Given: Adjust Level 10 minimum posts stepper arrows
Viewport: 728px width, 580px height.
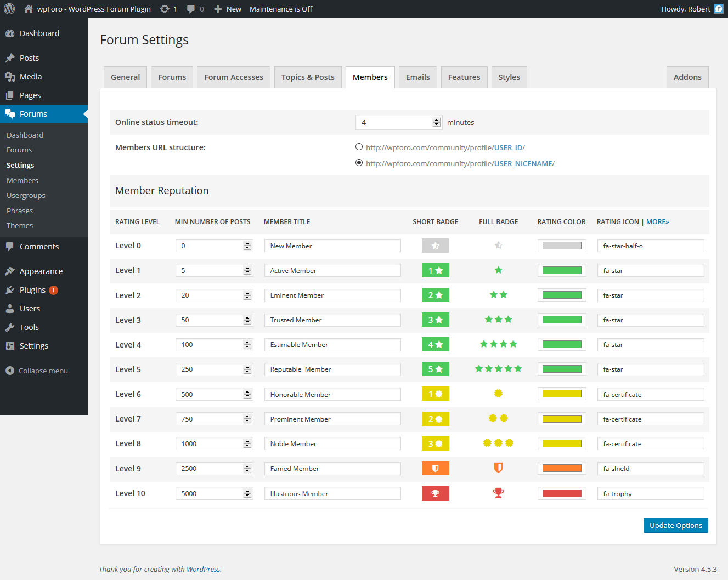Looking at the screenshot, I should click(247, 494).
